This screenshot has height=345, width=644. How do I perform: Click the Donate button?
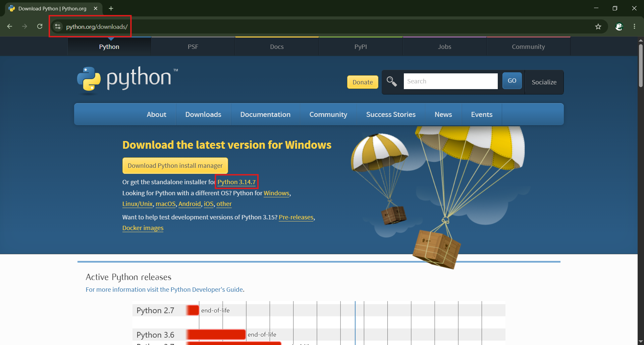[x=363, y=82]
